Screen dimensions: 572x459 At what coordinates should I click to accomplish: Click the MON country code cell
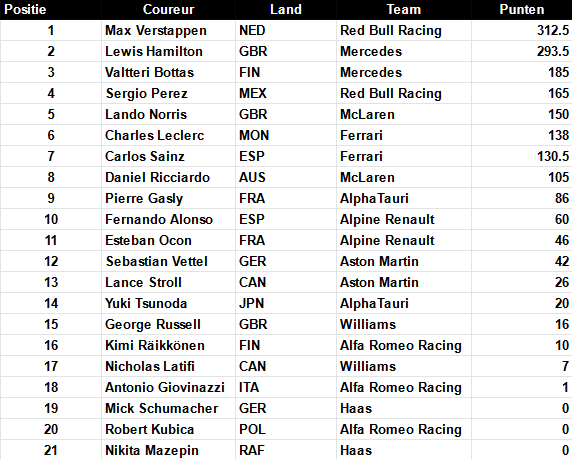(286, 135)
